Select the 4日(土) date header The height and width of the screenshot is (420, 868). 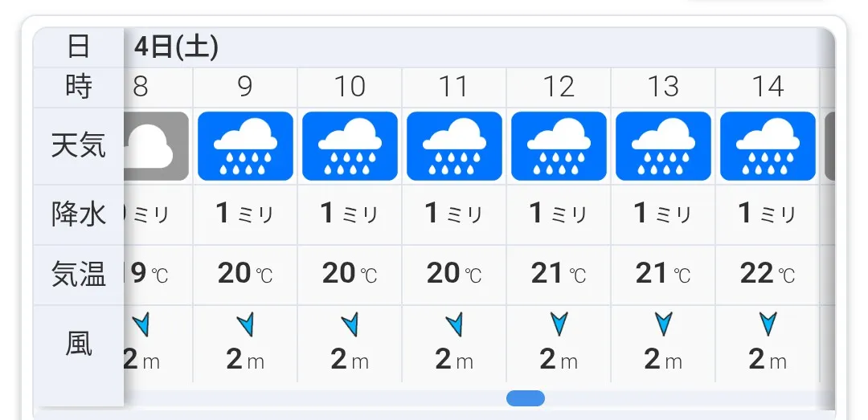pos(176,47)
